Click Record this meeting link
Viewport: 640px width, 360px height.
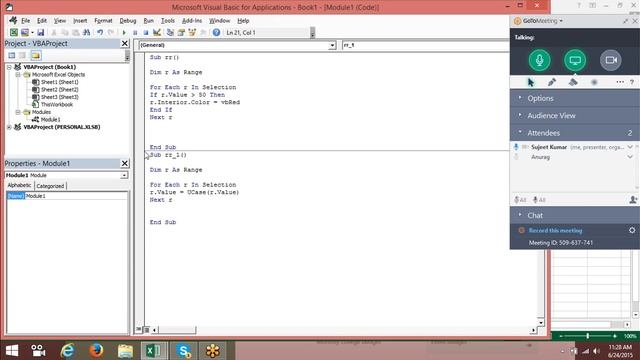[555, 231]
